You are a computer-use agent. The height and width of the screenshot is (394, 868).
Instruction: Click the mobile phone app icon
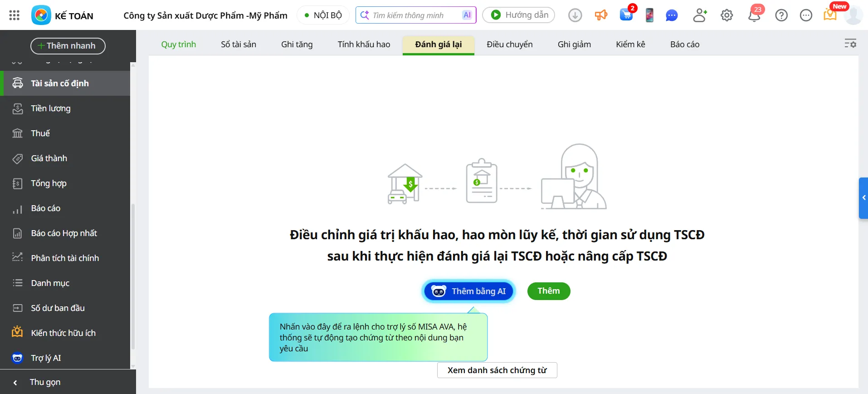[649, 15]
